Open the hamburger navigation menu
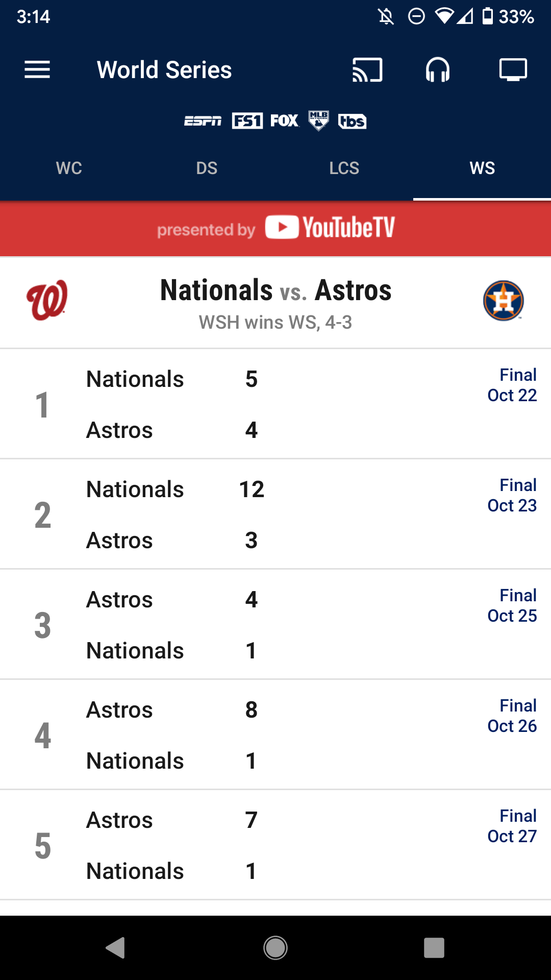The width and height of the screenshot is (551, 980). point(37,70)
